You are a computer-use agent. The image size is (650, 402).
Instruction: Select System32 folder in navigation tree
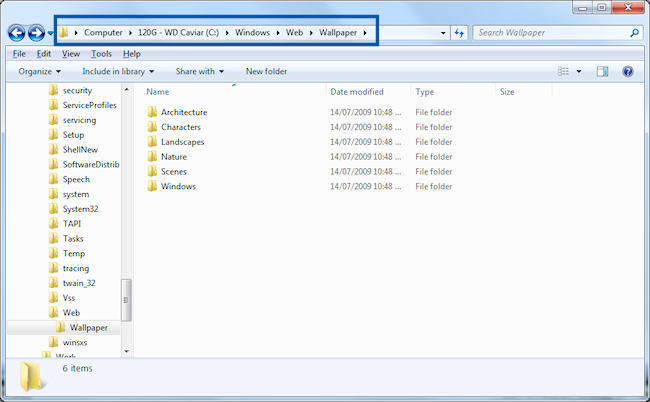coord(79,209)
